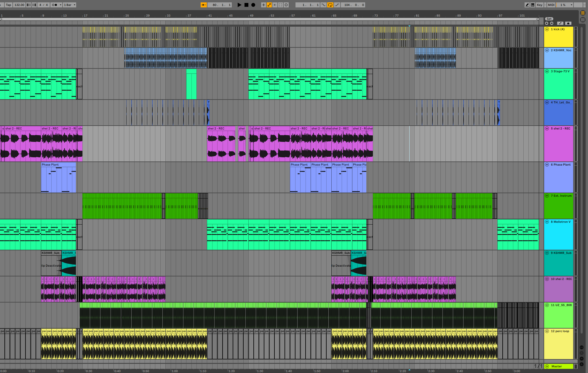Click the first shei 2 - REC clip title

point(14,129)
